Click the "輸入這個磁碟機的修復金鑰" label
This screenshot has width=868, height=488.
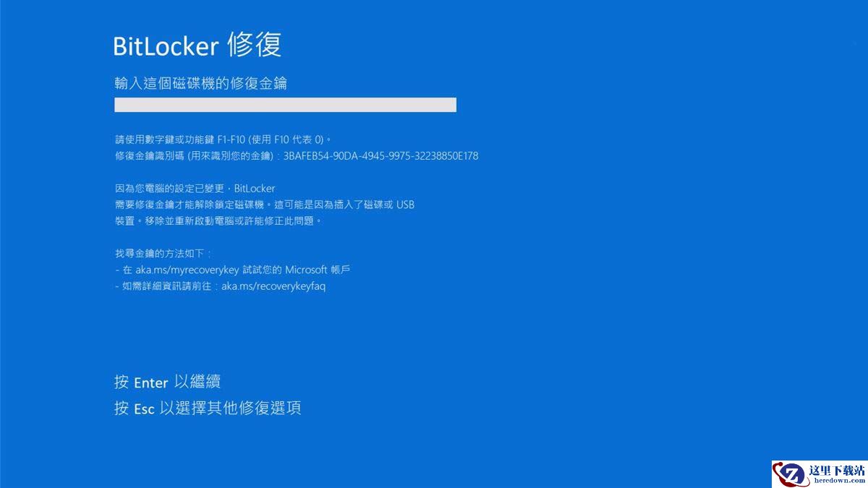[201, 83]
